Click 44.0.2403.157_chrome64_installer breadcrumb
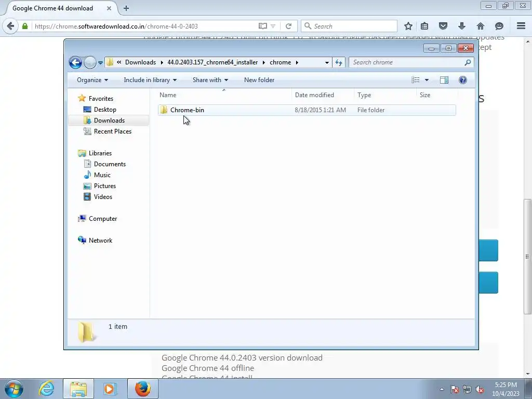 212,62
